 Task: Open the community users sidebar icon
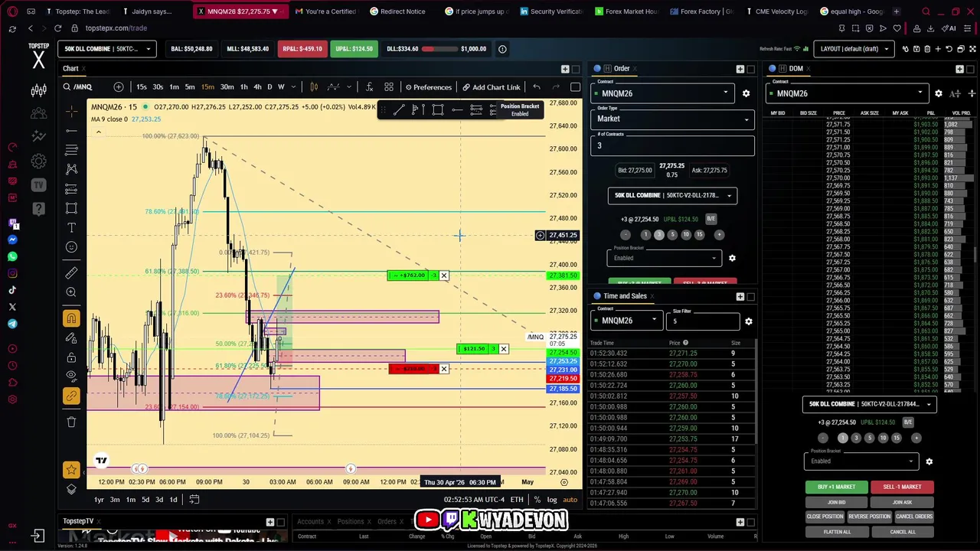tap(38, 114)
